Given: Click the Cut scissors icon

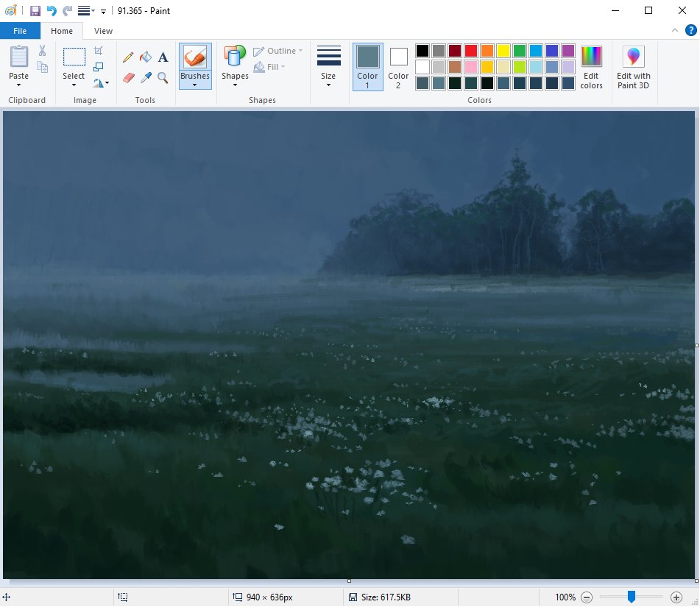Looking at the screenshot, I should click(43, 51).
